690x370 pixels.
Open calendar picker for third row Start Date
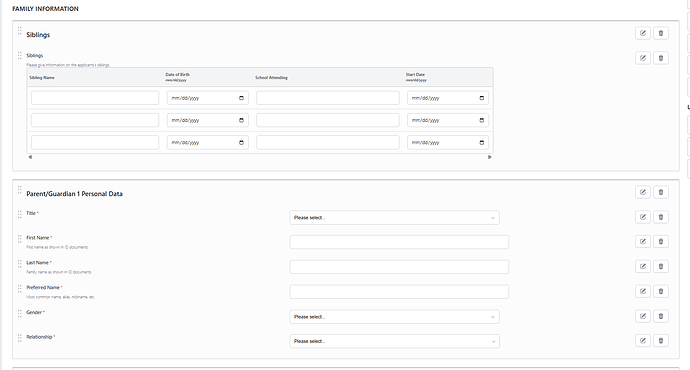point(481,143)
